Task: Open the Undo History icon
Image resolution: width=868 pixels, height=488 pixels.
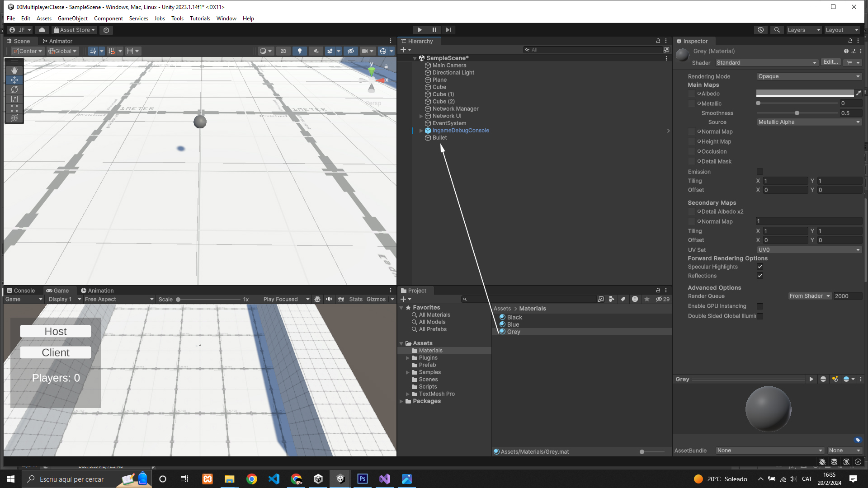Action: click(x=761, y=30)
